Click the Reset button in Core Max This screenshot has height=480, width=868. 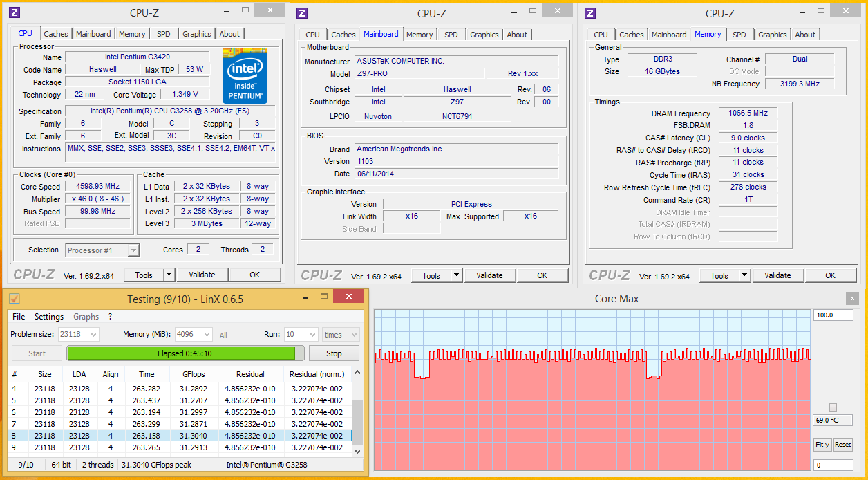point(842,445)
